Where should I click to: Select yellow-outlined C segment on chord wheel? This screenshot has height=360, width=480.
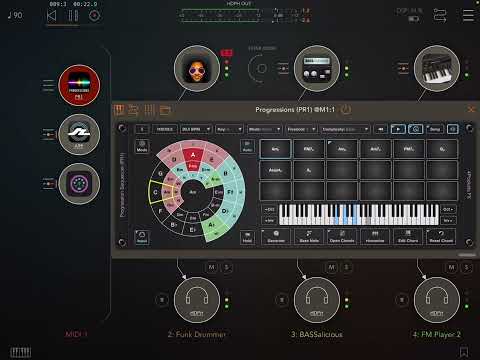(156, 192)
